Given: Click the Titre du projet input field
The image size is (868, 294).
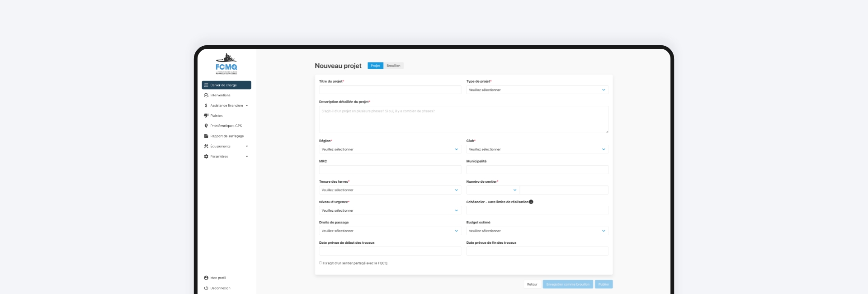Looking at the screenshot, I should click(x=390, y=90).
